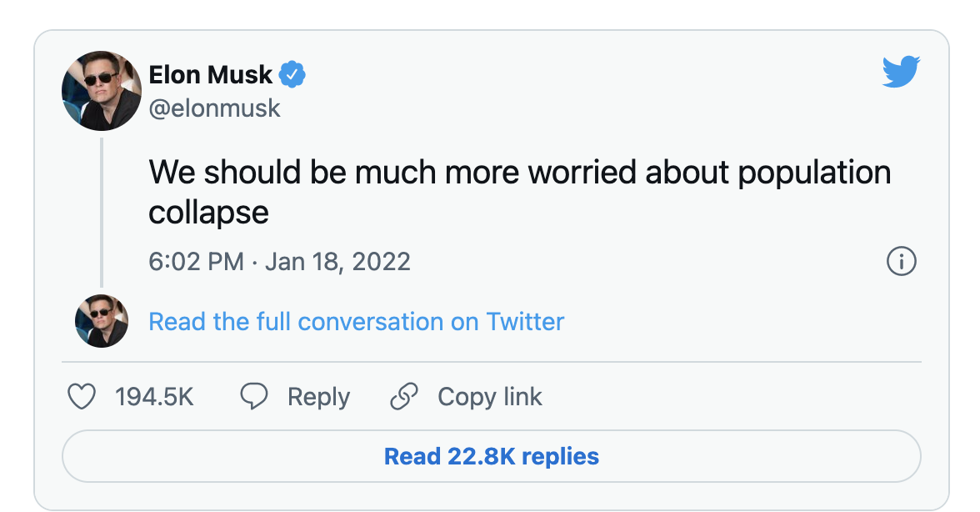Click the "Reply" text label

(318, 397)
